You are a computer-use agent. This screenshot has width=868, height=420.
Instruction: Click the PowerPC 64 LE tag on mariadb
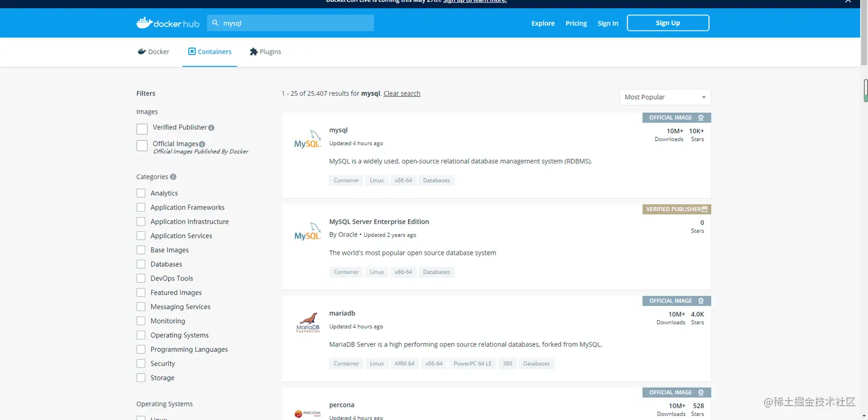(x=472, y=364)
